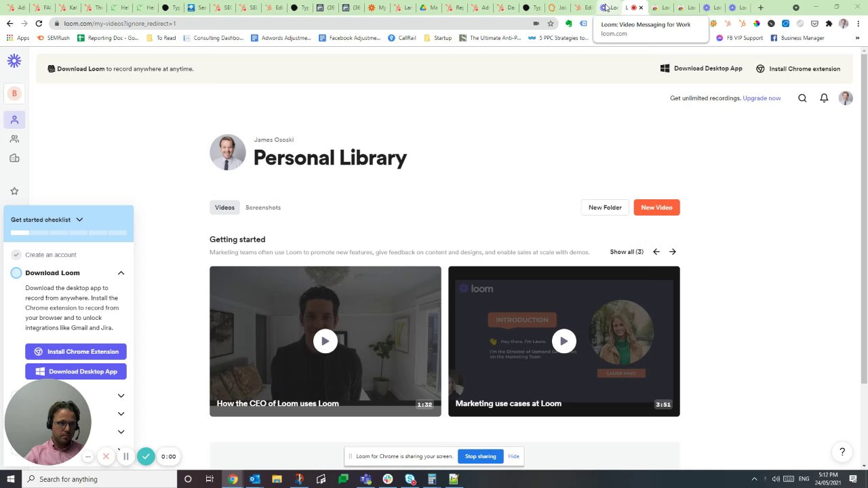This screenshot has height=488, width=868.
Task: Open the SEMRush bookmark
Action: pos(53,38)
